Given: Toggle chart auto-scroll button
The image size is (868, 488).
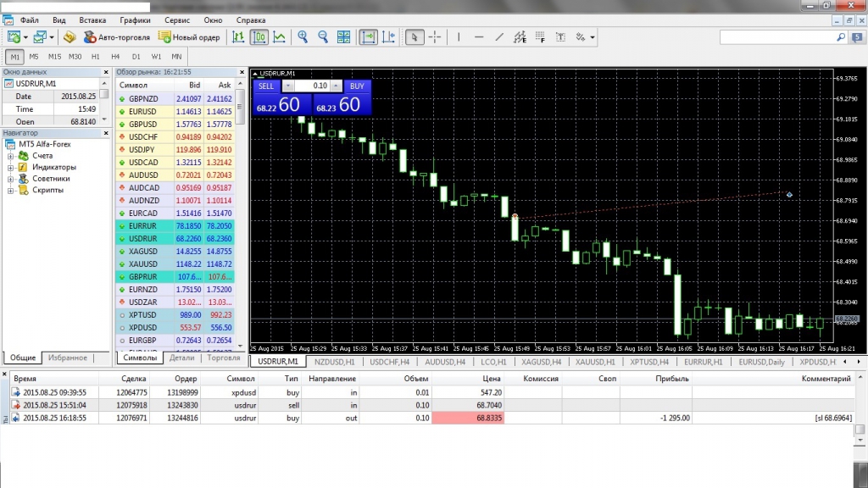Looking at the screenshot, I should point(369,37).
